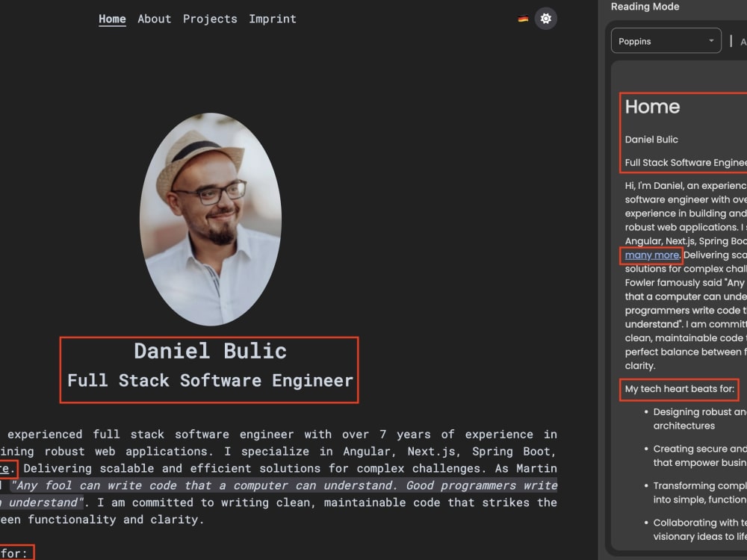
Task: Click the "Transforming" bullet in Reading Mode
Action: [699, 492]
